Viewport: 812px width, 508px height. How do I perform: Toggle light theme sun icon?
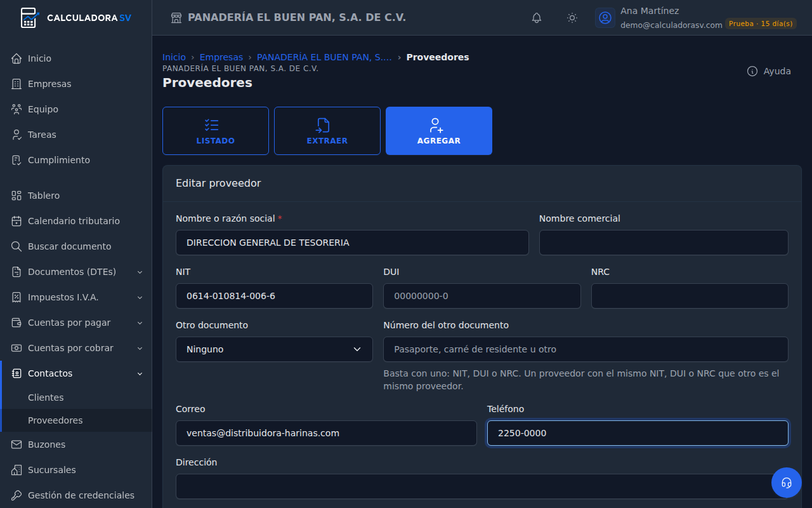tap(572, 18)
